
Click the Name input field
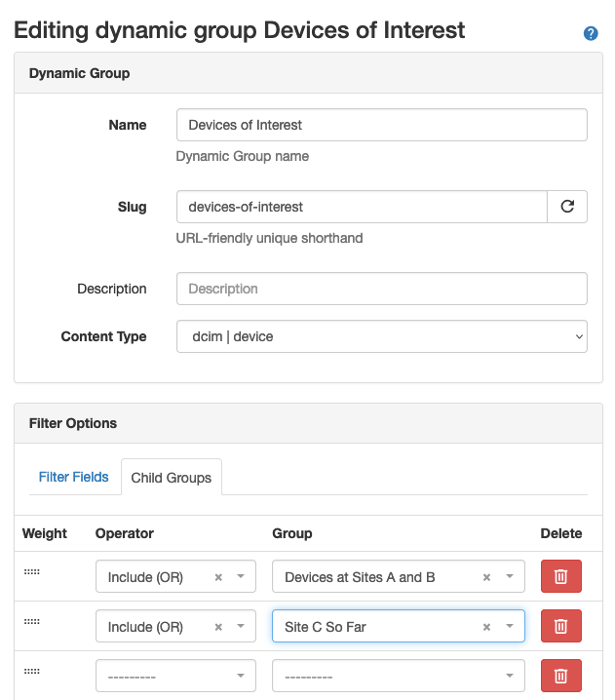click(x=381, y=125)
